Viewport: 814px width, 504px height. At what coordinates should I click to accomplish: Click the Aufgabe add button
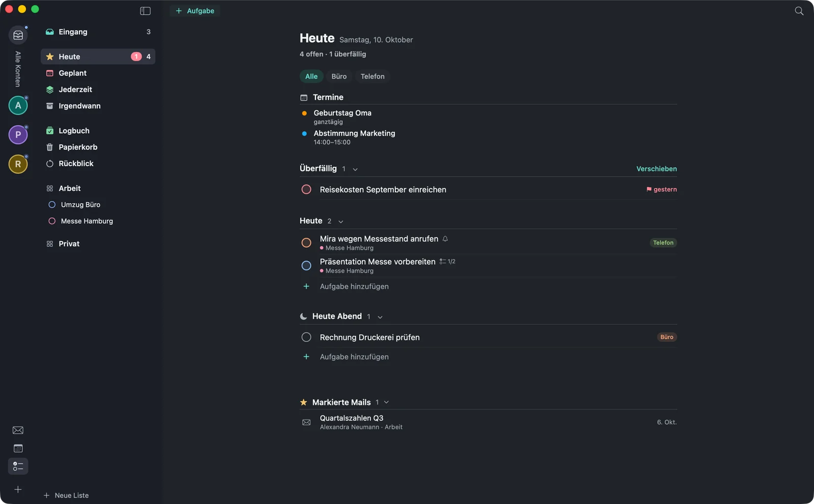click(x=195, y=11)
